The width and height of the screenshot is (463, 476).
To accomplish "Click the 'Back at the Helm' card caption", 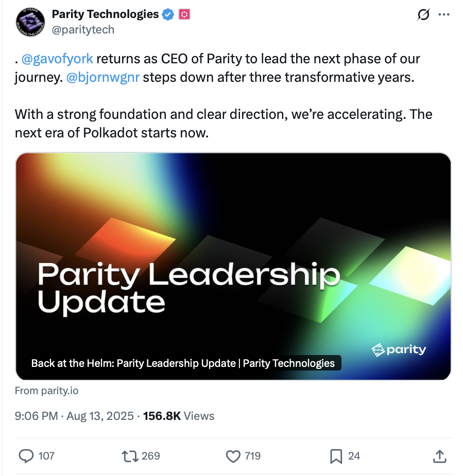I will click(183, 363).
